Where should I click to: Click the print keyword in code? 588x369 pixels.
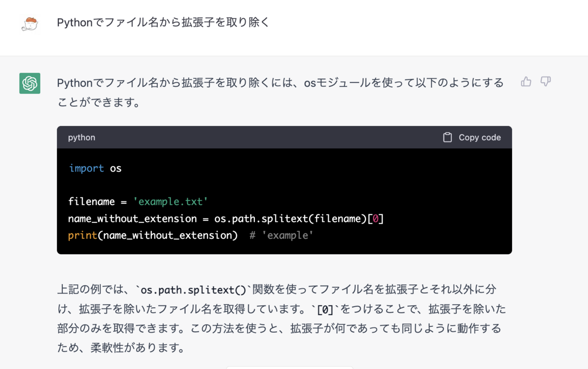point(82,235)
